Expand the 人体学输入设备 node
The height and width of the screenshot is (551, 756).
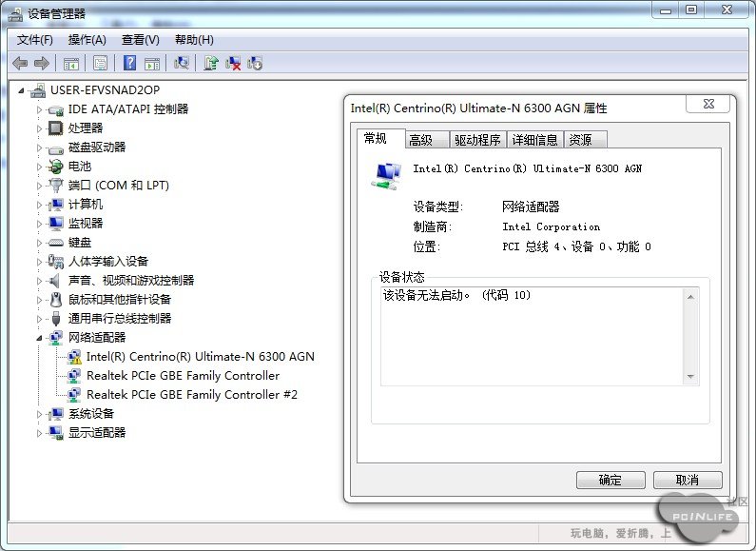(40, 262)
